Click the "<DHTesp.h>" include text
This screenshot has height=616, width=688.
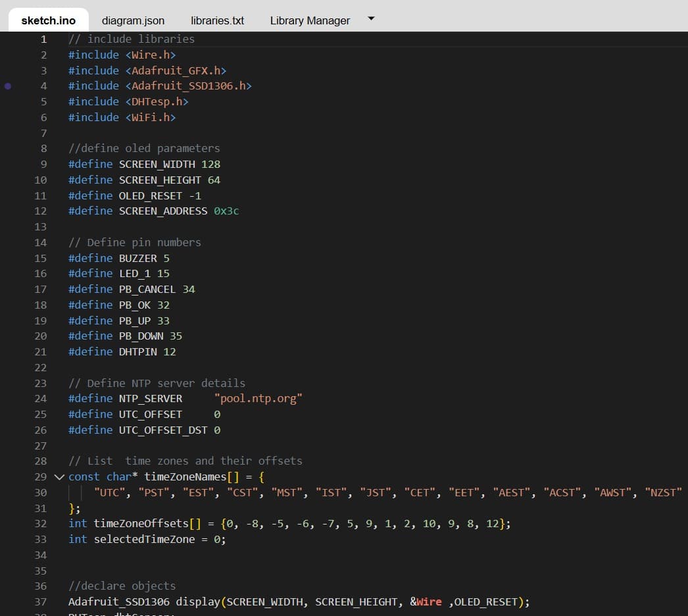coord(157,102)
